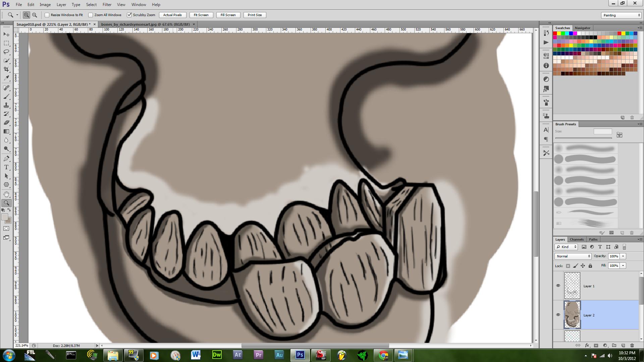Toggle lock all

coord(590,266)
